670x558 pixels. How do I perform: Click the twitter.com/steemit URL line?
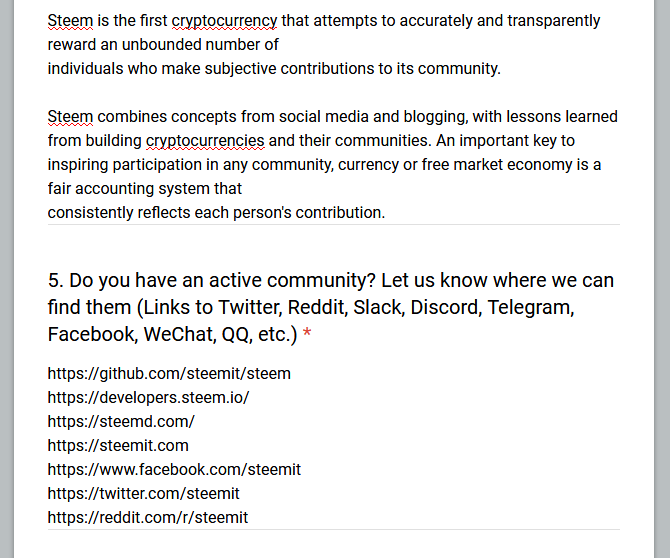pos(143,493)
